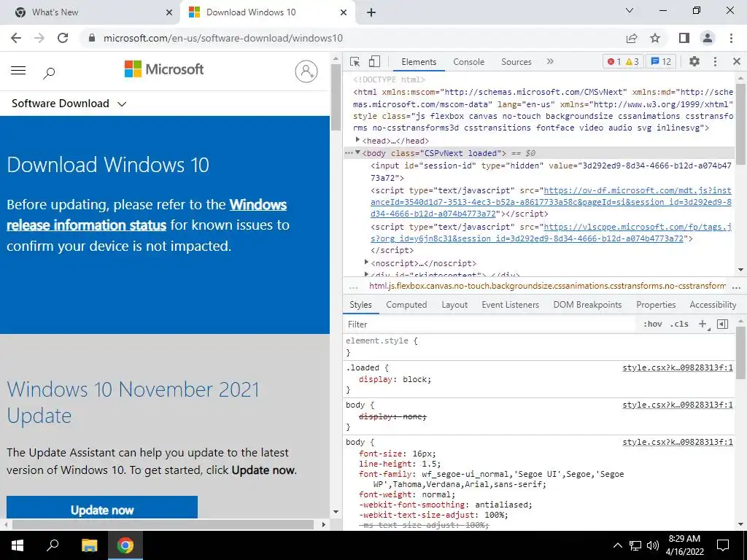This screenshot has height=560, width=747.
Task: Open the Computed styles tab
Action: point(406,305)
